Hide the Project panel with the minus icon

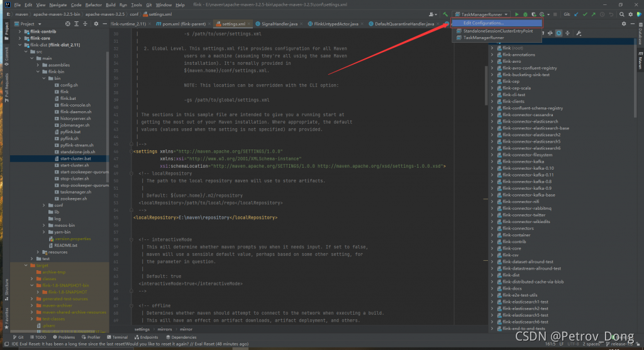point(105,24)
